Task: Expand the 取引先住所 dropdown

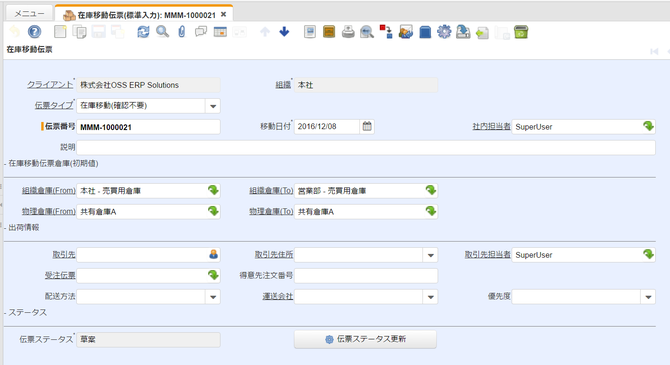Action: pyautogui.click(x=430, y=255)
